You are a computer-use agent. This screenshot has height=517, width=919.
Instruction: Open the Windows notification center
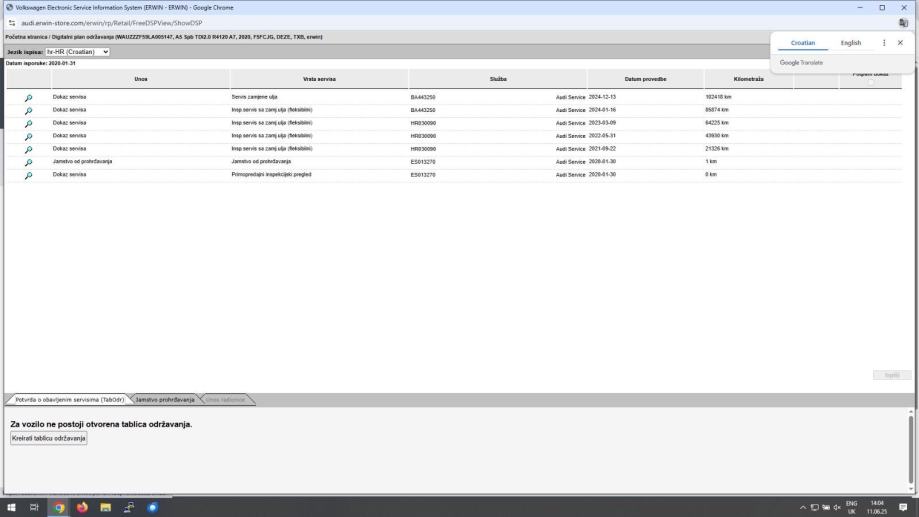(x=903, y=508)
